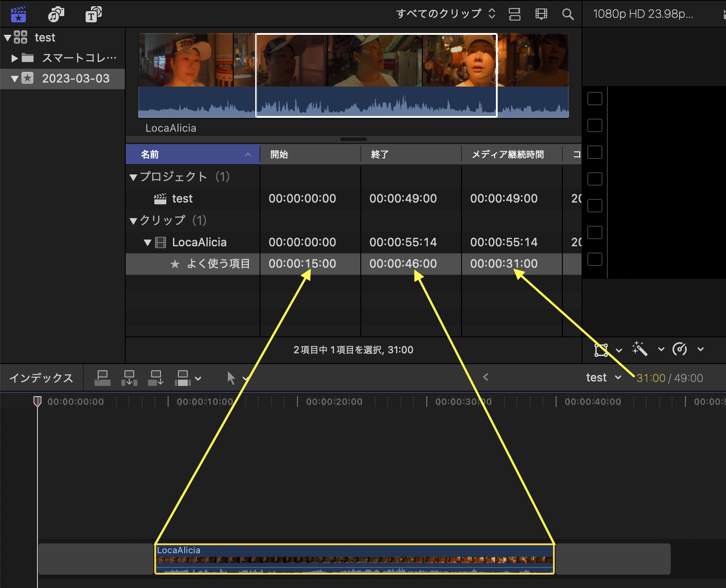Viewport: 726px width, 588px height.
Task: Check the topmost checkbox in right panel
Action: (x=595, y=99)
